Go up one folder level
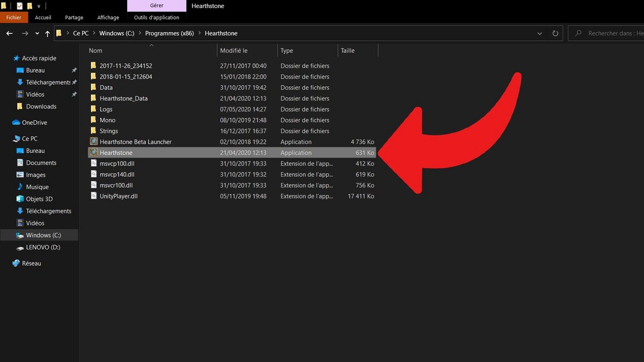Screen dimensions: 644x362 click(47, 33)
